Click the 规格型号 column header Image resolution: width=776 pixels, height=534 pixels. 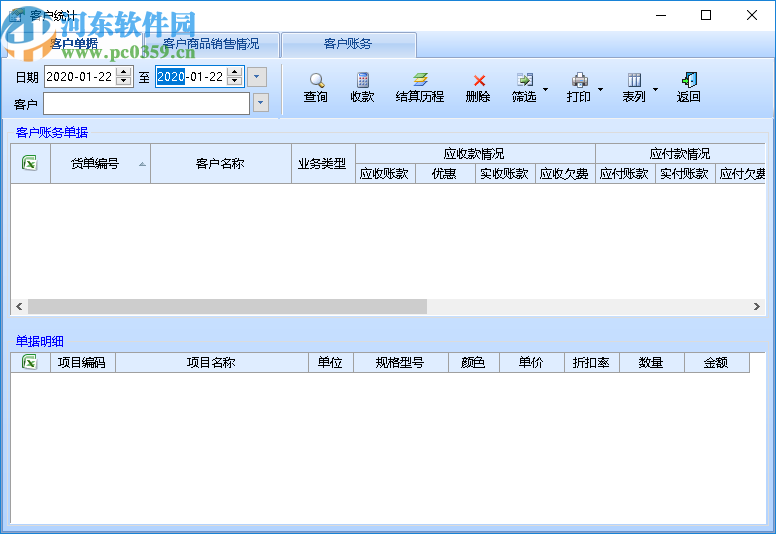(x=401, y=362)
